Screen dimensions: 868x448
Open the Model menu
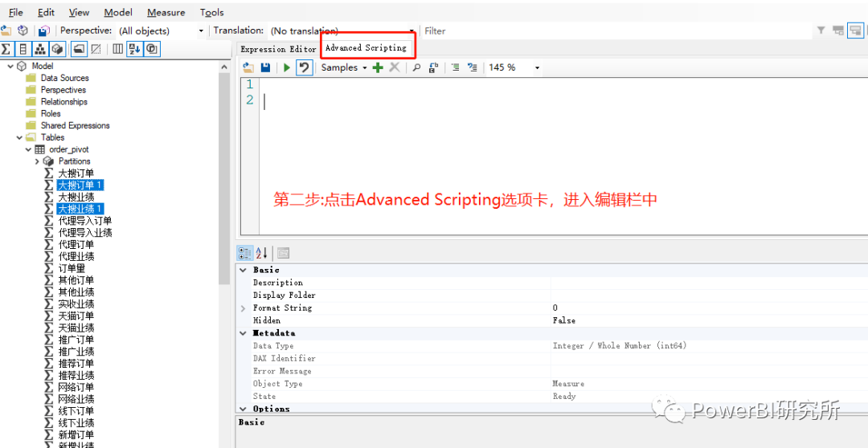click(118, 12)
